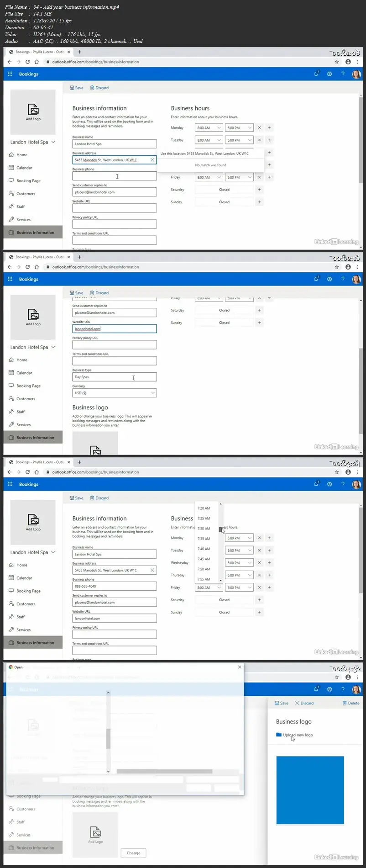Image resolution: width=366 pixels, height=868 pixels.
Task: Click Save in the 00:04:32 Business logo panel
Action: tap(282, 703)
